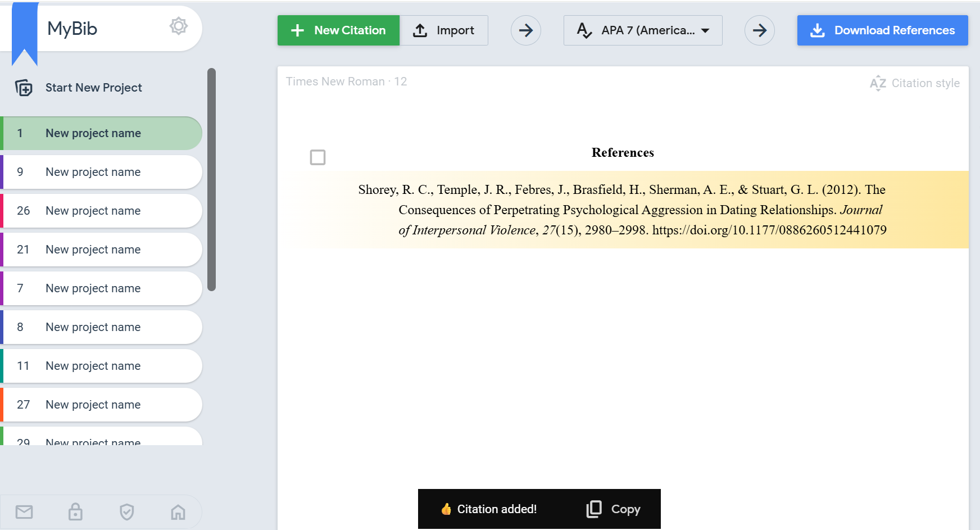The image size is (980, 530).
Task: Tick the select-all references checkbox
Action: (x=317, y=157)
